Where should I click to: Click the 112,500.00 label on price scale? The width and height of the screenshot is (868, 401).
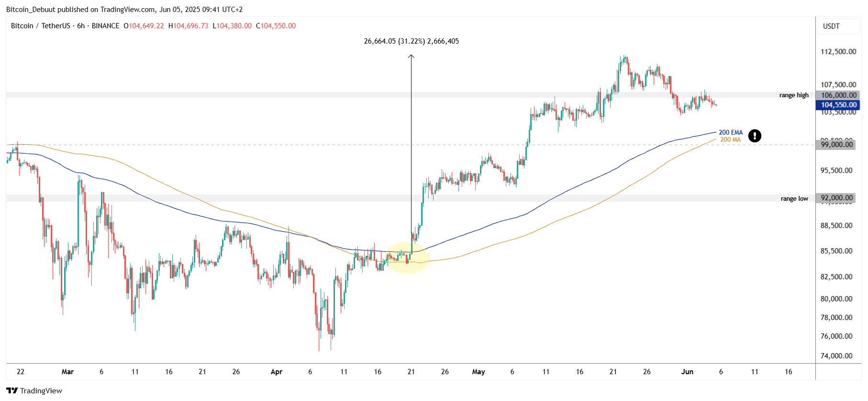point(838,52)
